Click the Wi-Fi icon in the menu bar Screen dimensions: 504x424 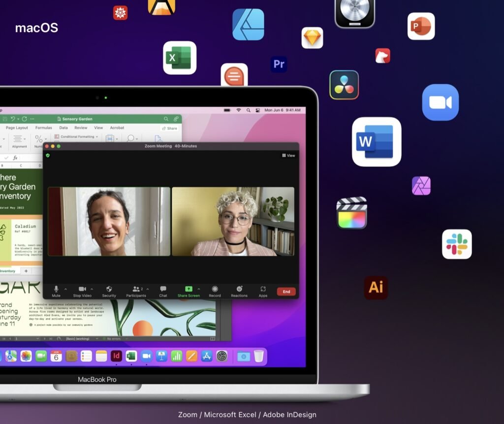239,110
